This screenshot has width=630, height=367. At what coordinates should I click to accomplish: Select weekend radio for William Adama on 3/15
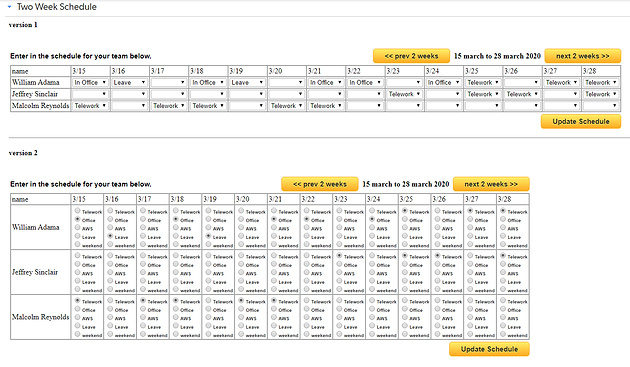point(78,244)
